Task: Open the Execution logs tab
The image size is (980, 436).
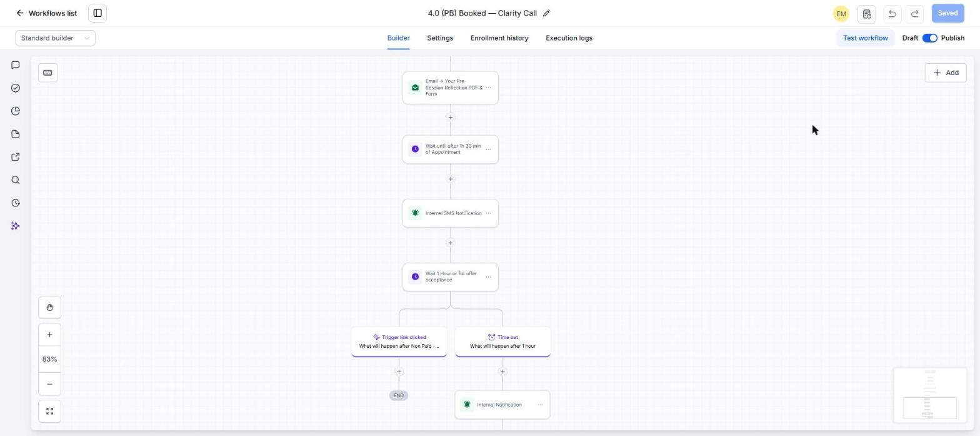Action: point(569,38)
